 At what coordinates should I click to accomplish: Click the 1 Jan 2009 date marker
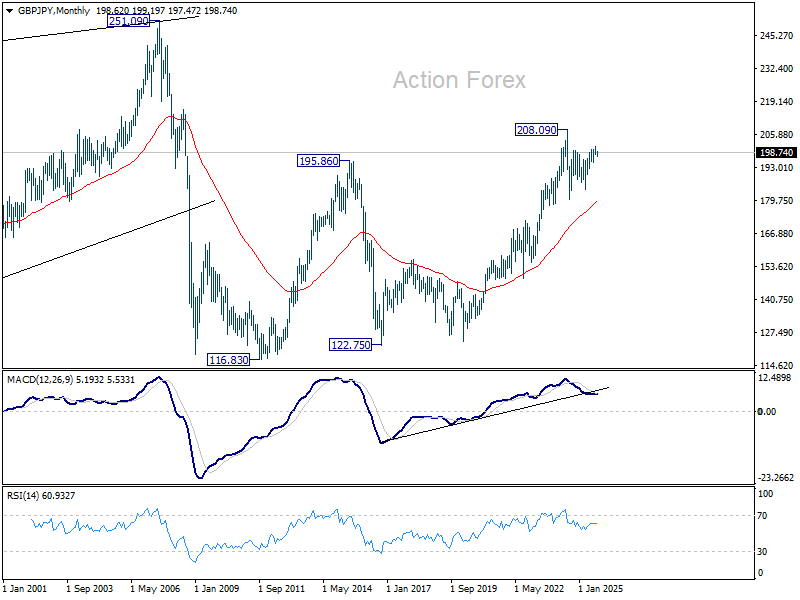click(x=217, y=588)
